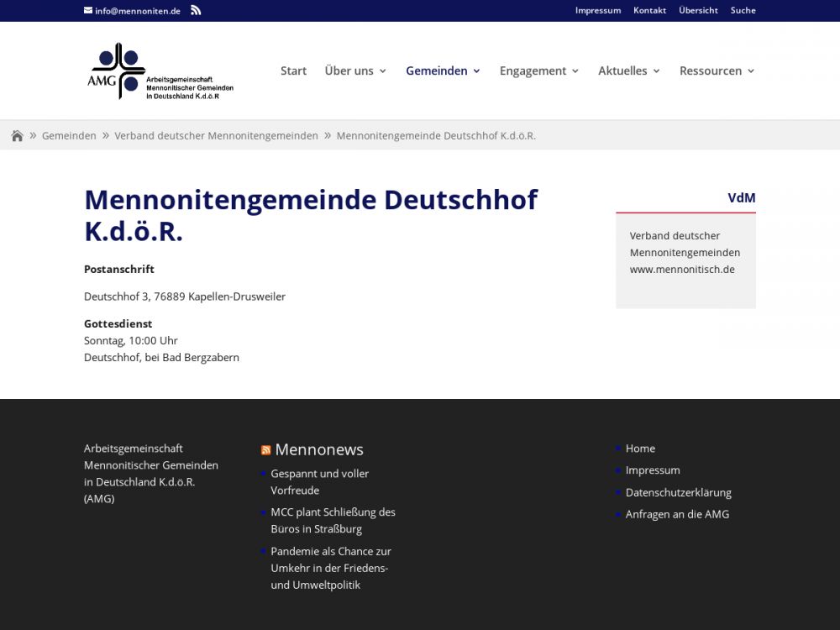Click the AMG logo
Image resolution: width=840 pixels, height=630 pixels.
pos(161,71)
